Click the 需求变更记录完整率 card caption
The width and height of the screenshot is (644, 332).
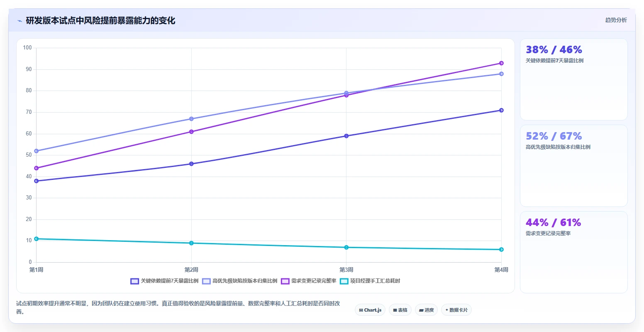(x=548, y=234)
